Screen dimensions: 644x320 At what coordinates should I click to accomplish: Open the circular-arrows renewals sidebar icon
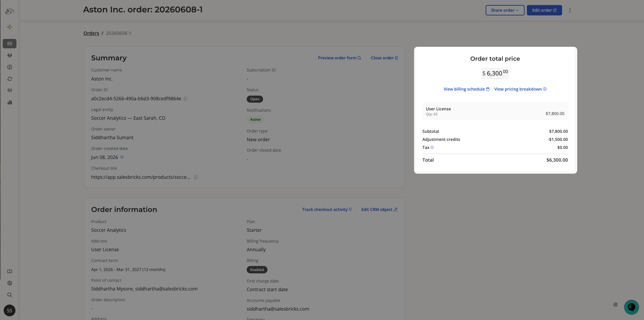(10, 79)
